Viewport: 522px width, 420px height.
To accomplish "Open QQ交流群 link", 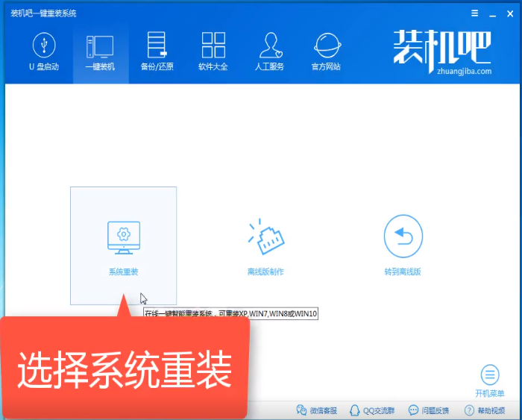I will click(x=372, y=410).
